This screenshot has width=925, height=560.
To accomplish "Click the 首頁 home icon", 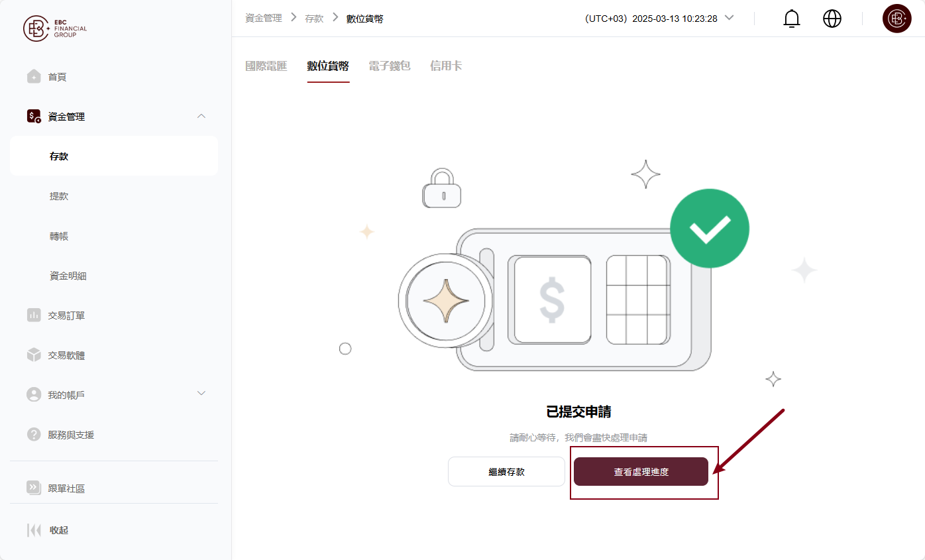I will (34, 77).
